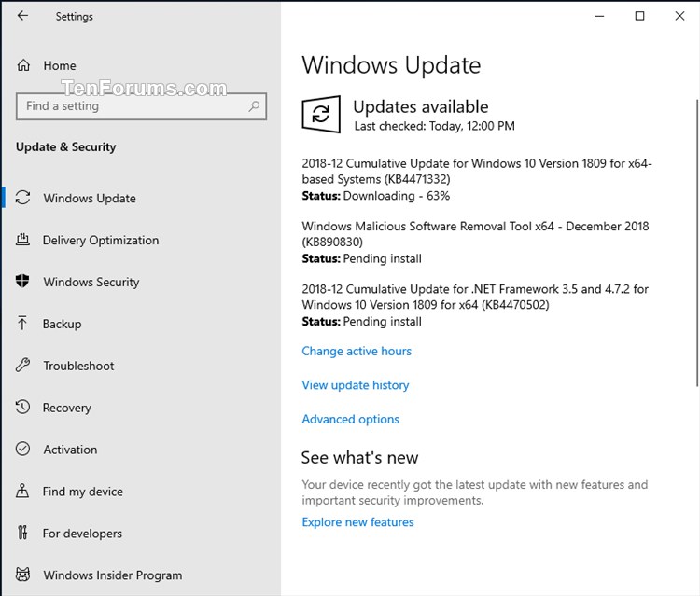This screenshot has width=700, height=596.
Task: Click the Last checked: Today, 12:00 PM text
Action: point(434,126)
